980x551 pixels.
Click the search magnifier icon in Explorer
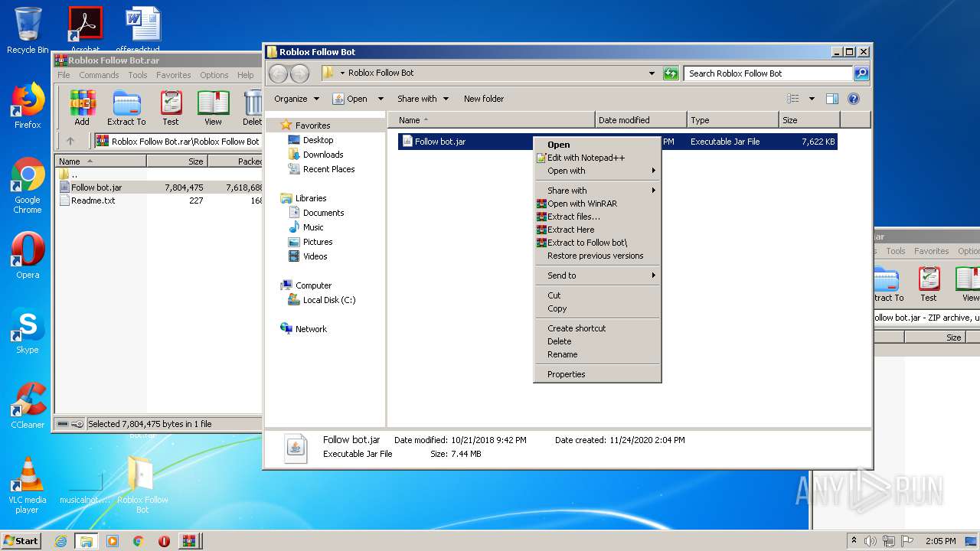coord(861,73)
